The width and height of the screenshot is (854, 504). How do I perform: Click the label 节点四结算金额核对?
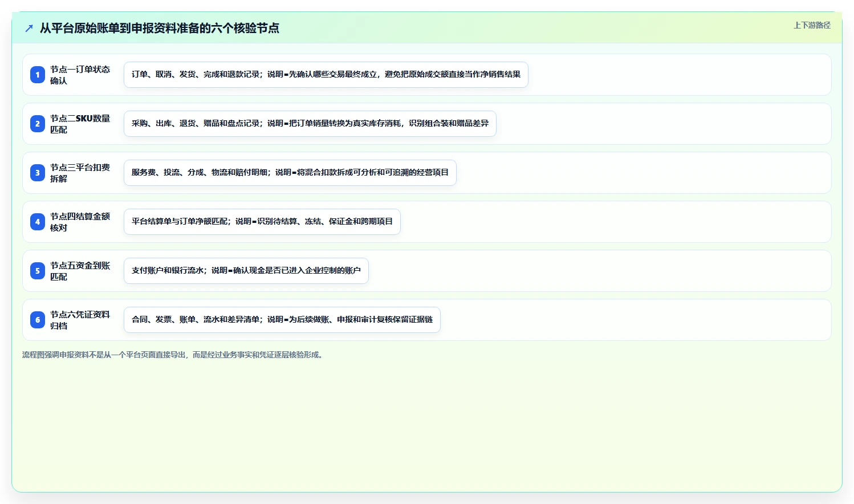pyautogui.click(x=80, y=222)
